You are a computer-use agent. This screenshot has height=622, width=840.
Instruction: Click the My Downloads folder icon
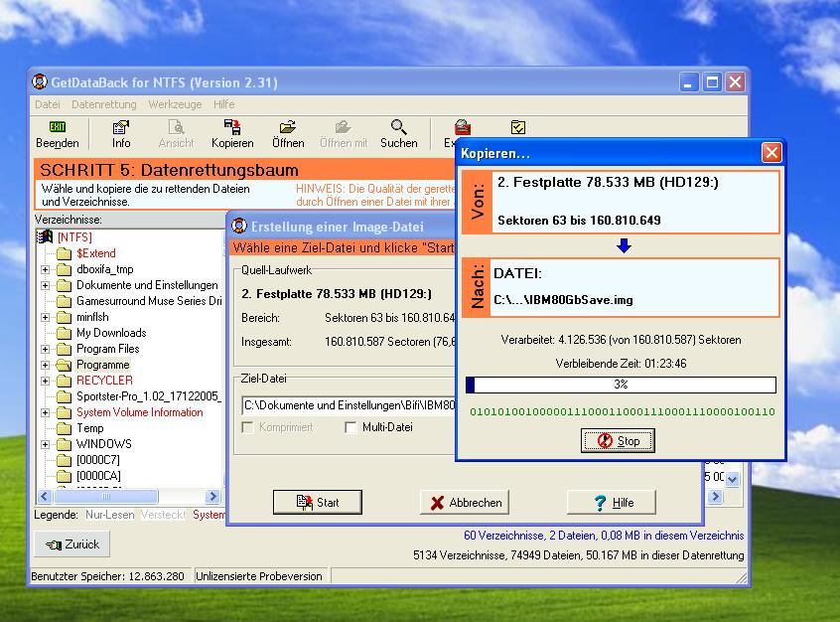[x=65, y=333]
